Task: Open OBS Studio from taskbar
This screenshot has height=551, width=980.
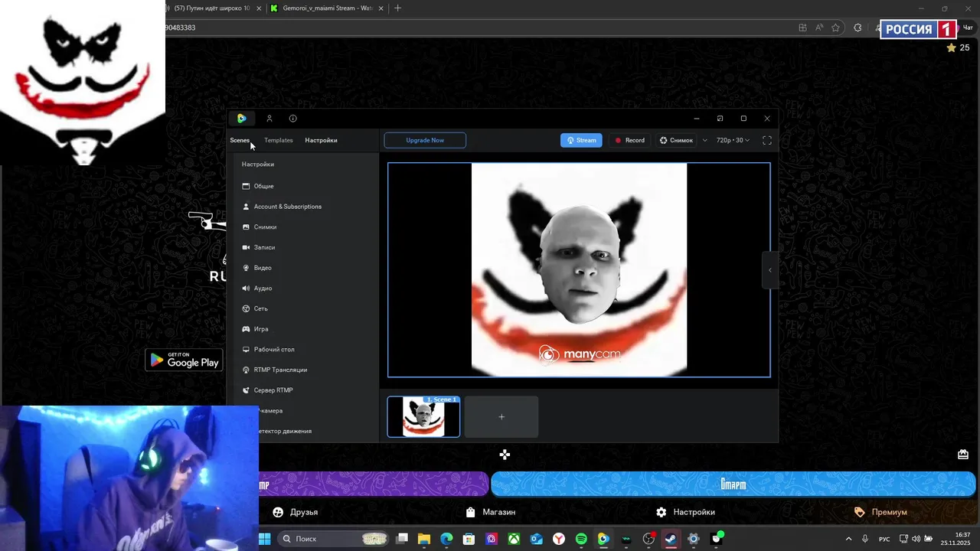Action: (648, 539)
